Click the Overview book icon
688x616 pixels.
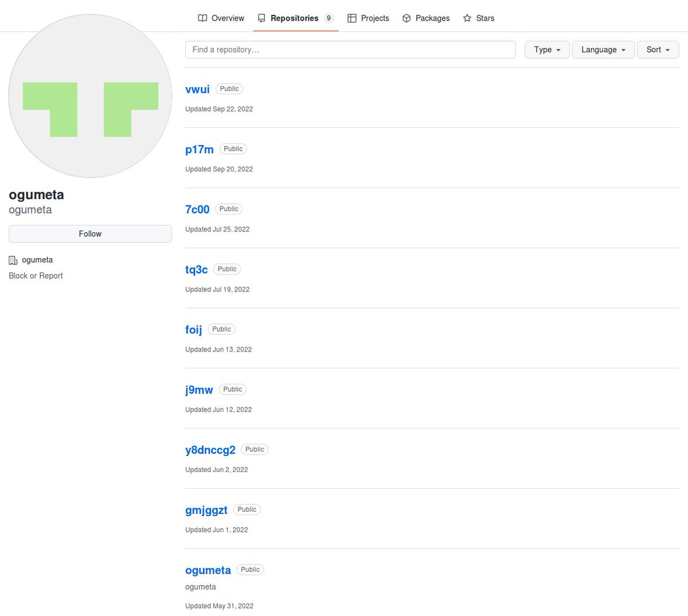[202, 18]
